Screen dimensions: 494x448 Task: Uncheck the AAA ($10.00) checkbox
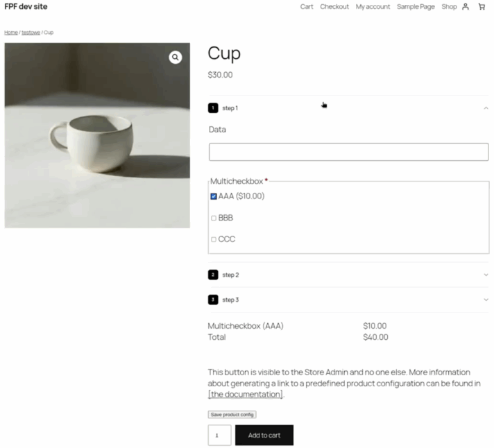click(214, 196)
